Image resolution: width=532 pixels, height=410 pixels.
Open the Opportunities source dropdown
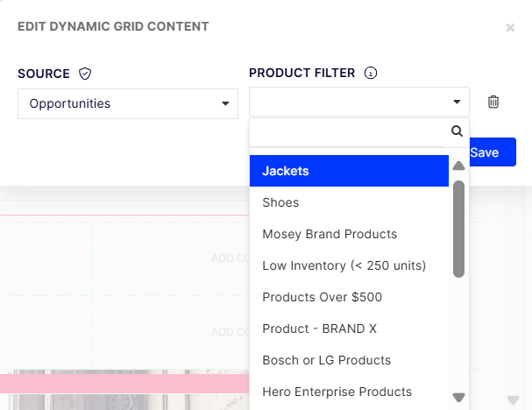pos(128,103)
